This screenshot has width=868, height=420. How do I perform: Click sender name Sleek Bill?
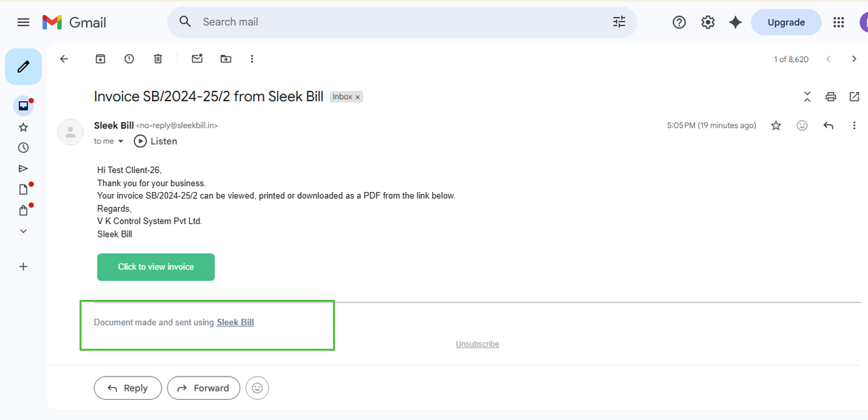pos(114,126)
